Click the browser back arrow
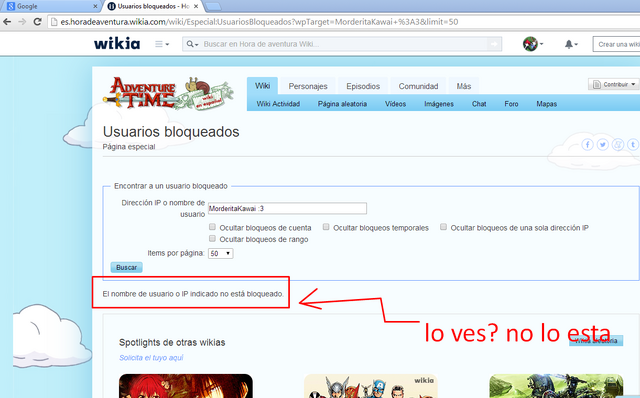The image size is (640, 398). [x=7, y=22]
